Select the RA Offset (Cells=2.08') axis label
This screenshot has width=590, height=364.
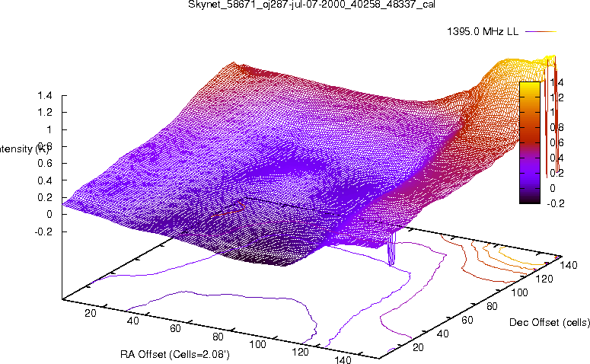(175, 354)
